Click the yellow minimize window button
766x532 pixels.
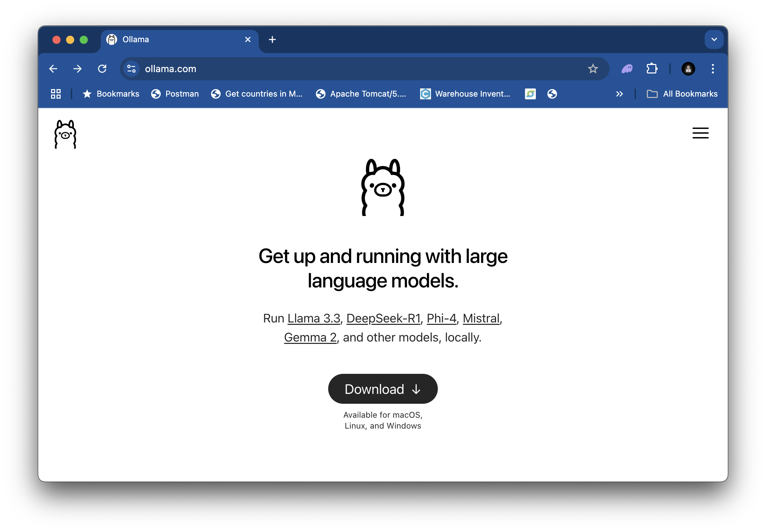[70, 40]
